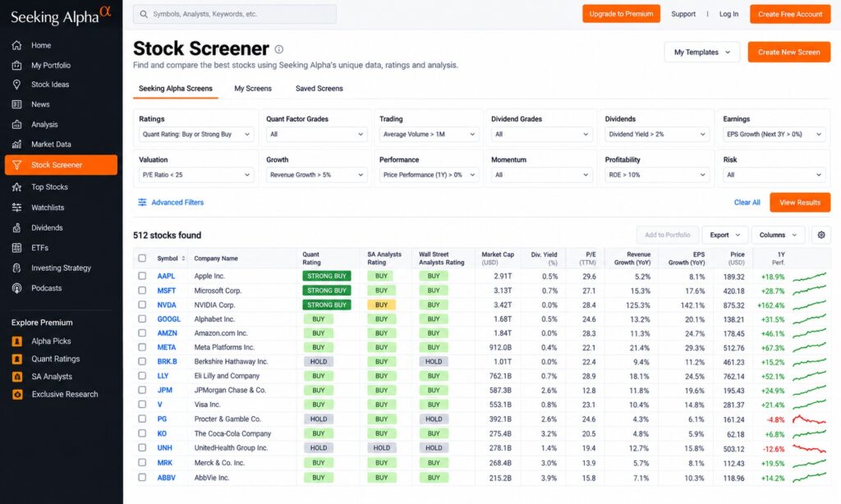Click the Market Data chart icon
Viewport: 841px width, 504px height.
click(16, 144)
